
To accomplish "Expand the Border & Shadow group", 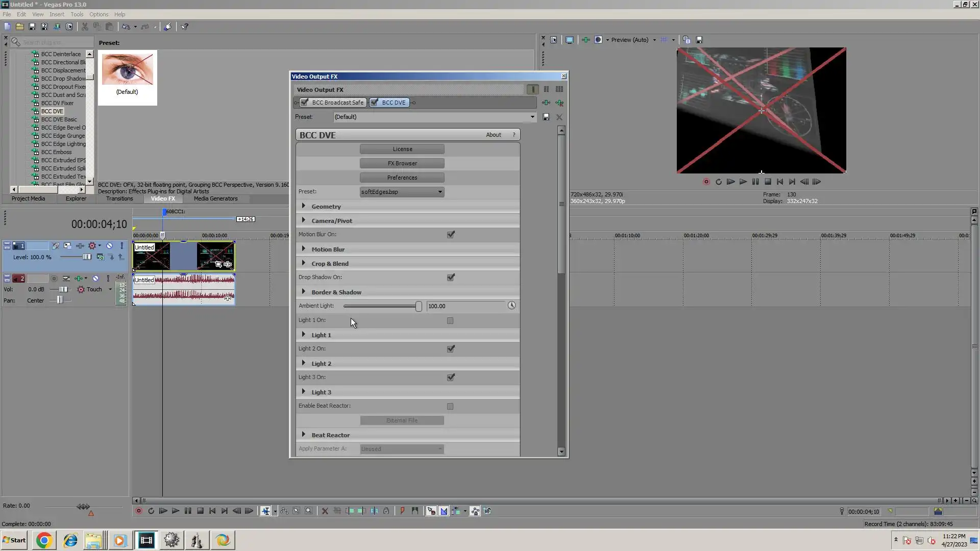I will coord(304,292).
